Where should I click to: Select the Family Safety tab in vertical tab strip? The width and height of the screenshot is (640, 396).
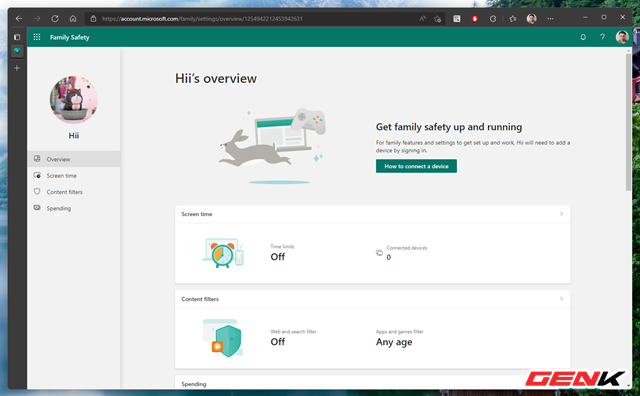[17, 51]
